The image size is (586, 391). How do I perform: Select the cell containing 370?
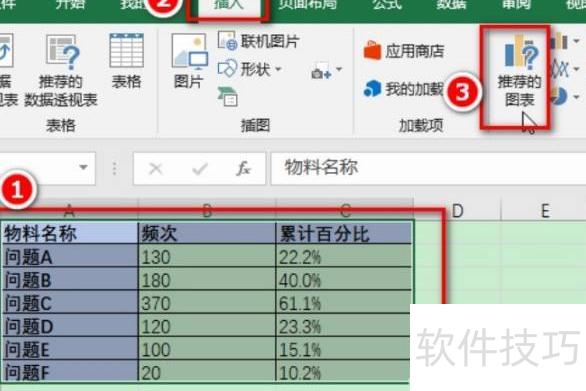coord(207,303)
